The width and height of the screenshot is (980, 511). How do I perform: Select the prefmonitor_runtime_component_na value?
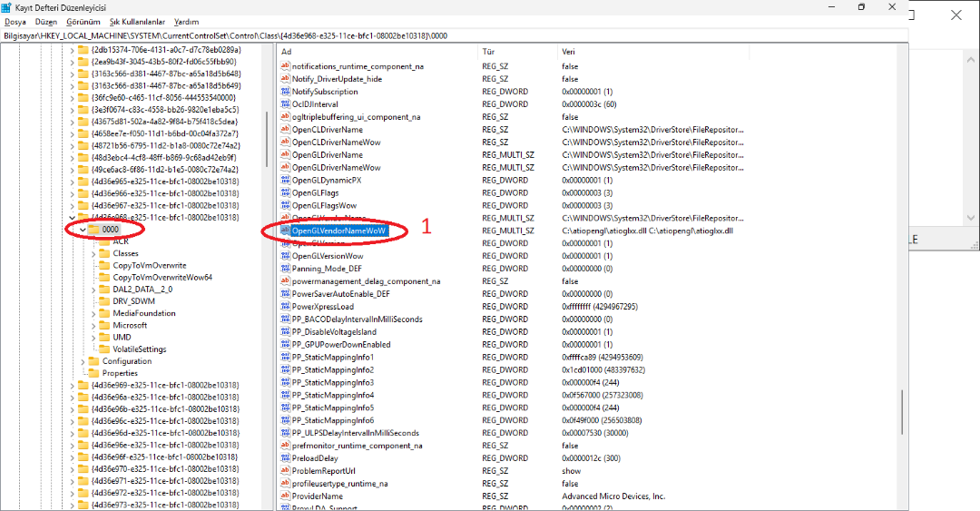357,446
